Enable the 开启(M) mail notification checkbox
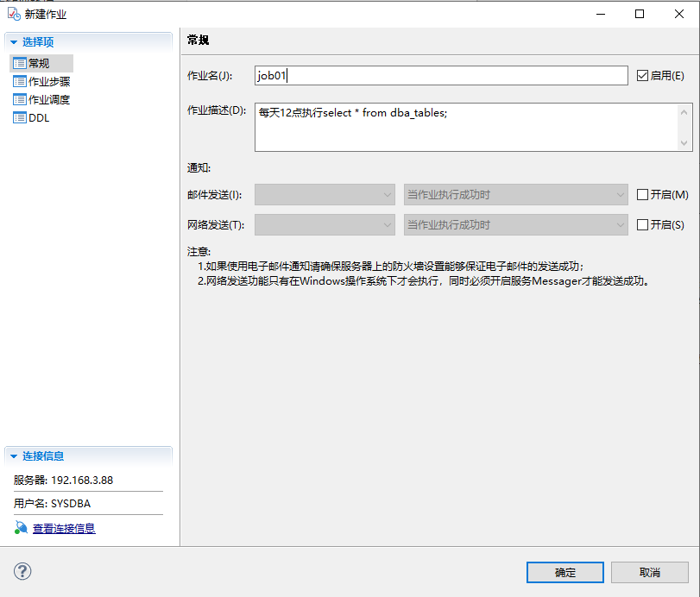The width and height of the screenshot is (700, 597). [642, 194]
